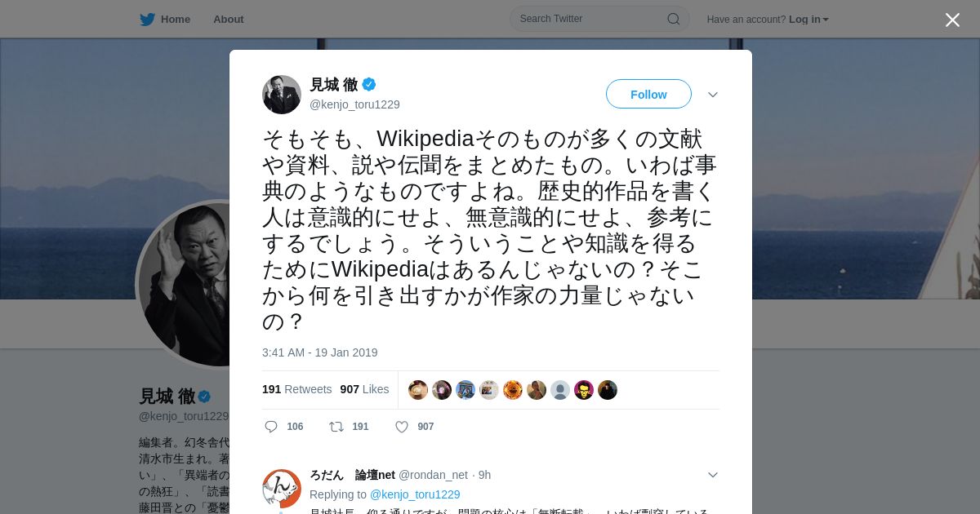The image size is (980, 514).
Task: View the list of 907 Likes
Action: pos(364,389)
